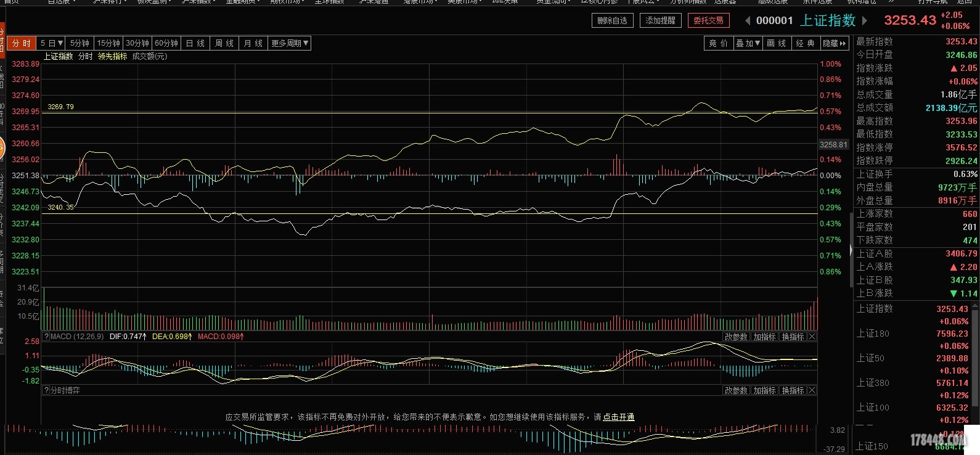Screen dimensions: 980x455
Task: Go to the next stock with the right arrow
Action: tap(864, 20)
